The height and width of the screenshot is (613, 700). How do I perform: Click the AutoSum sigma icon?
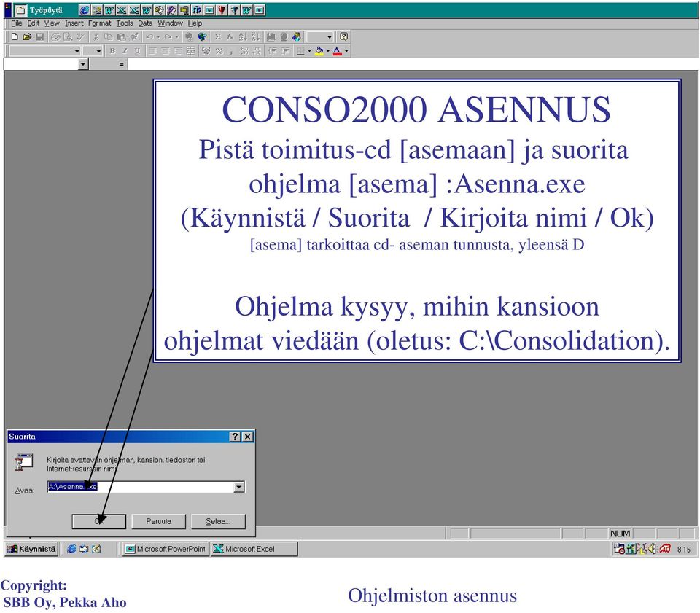pyautogui.click(x=218, y=36)
